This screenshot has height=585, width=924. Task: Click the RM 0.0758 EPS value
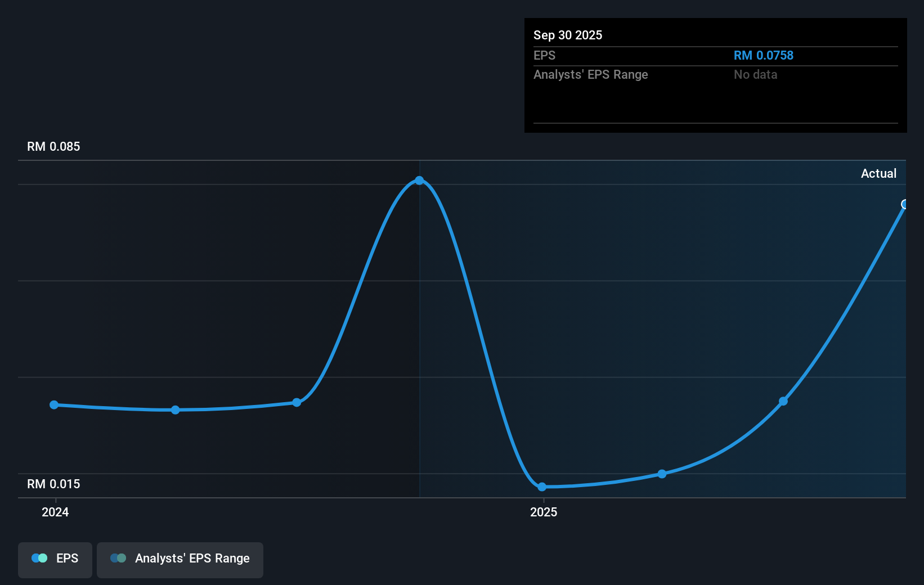763,56
